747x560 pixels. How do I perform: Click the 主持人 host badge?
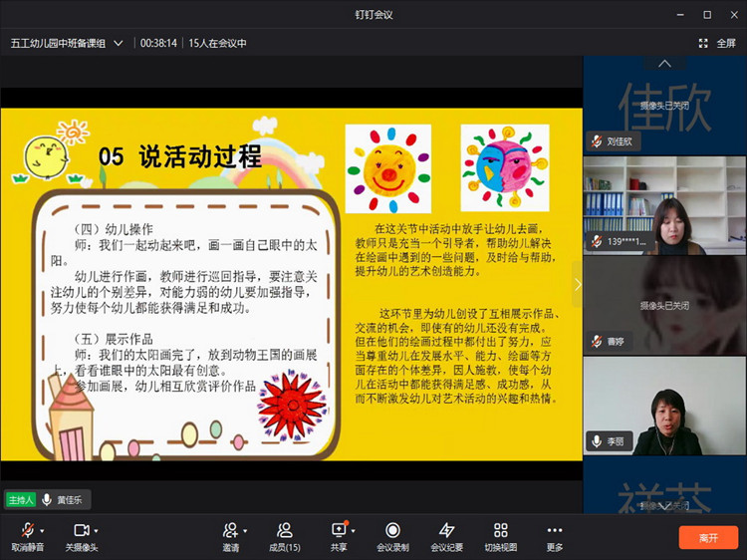tap(21, 500)
